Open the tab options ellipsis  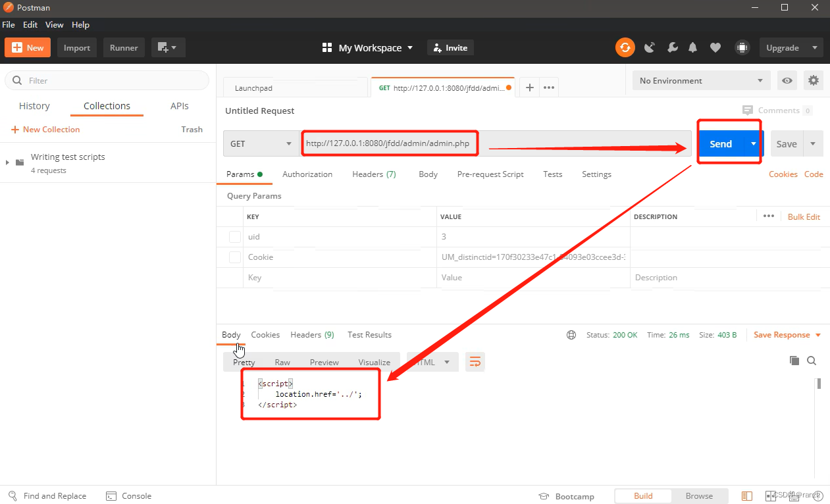pyautogui.click(x=549, y=88)
